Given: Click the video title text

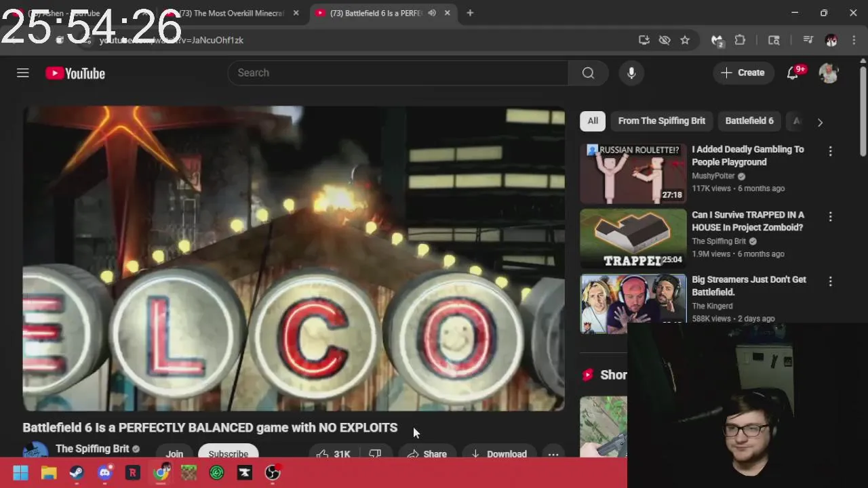Looking at the screenshot, I should pyautogui.click(x=210, y=428).
